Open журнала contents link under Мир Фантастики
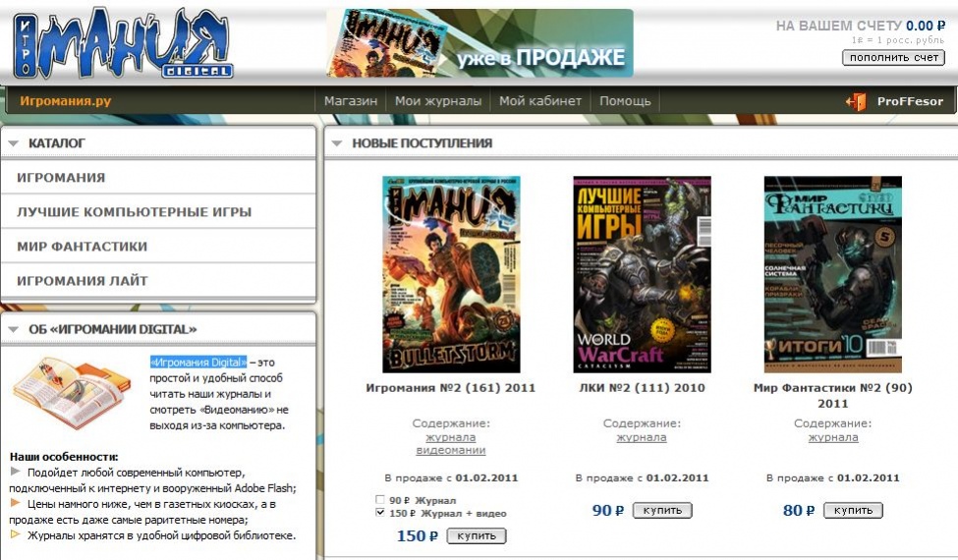Viewport: 958px width, 560px height. [x=833, y=437]
